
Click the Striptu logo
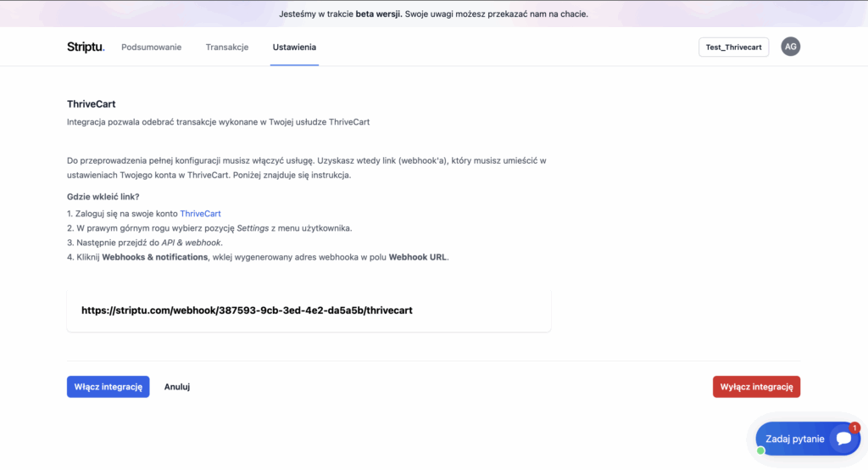tap(86, 48)
